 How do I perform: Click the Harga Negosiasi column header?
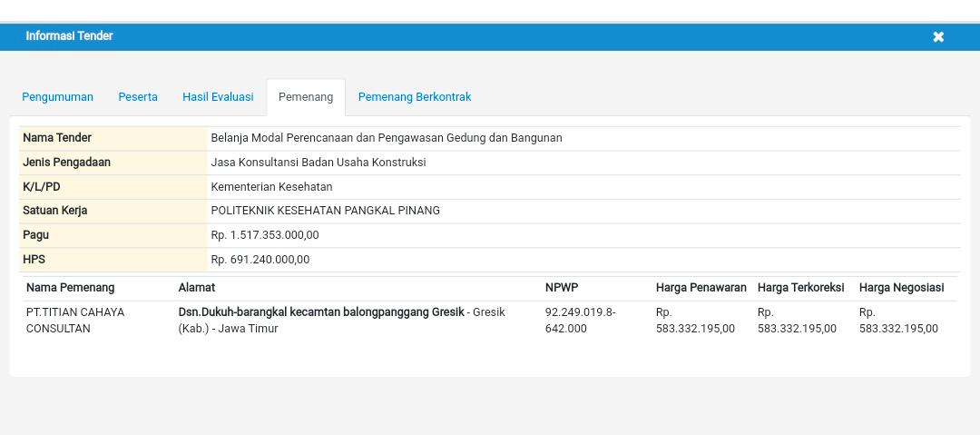pos(901,287)
